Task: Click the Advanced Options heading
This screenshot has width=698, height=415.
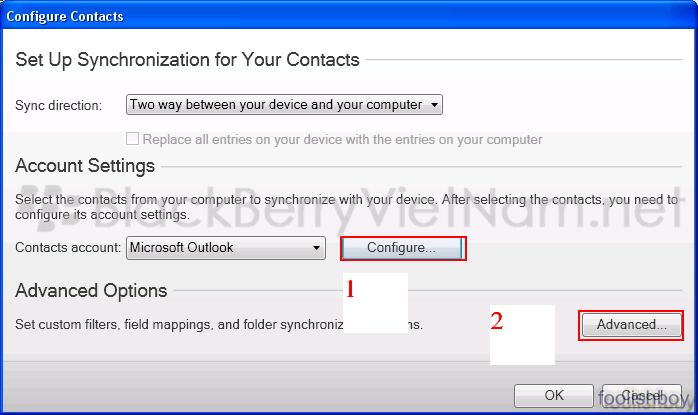Action: [91, 291]
